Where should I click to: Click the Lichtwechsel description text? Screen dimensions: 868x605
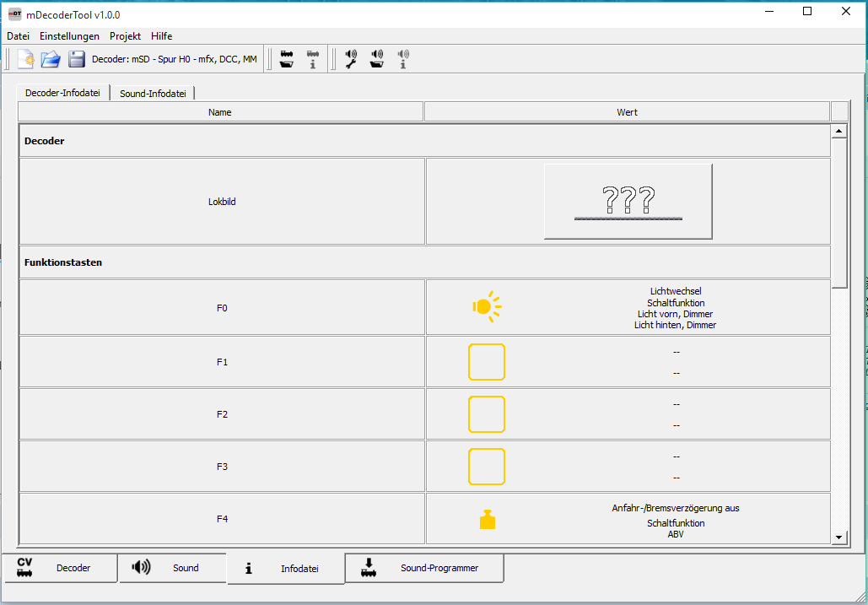tap(676, 290)
